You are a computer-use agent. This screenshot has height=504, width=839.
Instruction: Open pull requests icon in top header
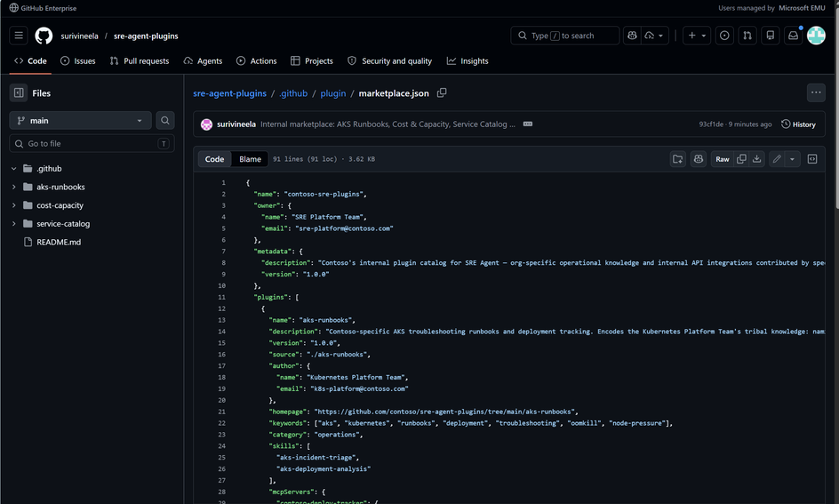coord(747,36)
